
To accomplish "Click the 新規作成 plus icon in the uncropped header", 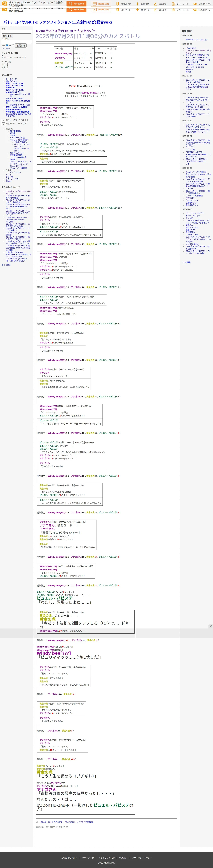I will coord(137,4).
